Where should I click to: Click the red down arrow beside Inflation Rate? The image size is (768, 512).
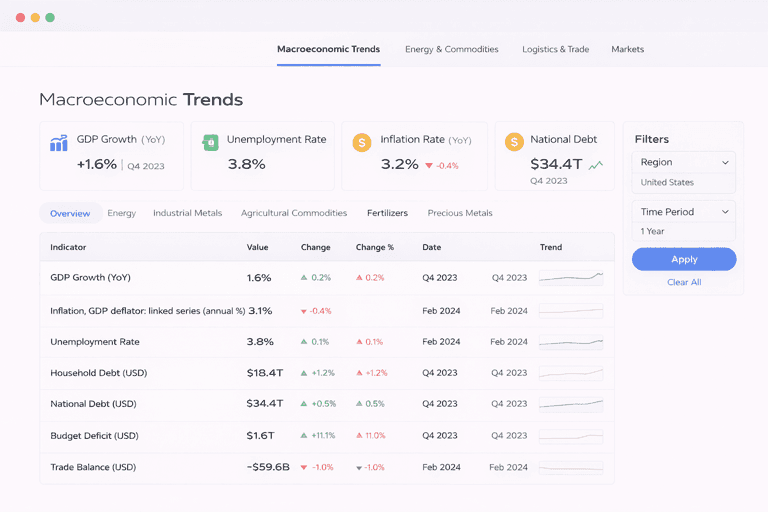[429, 166]
